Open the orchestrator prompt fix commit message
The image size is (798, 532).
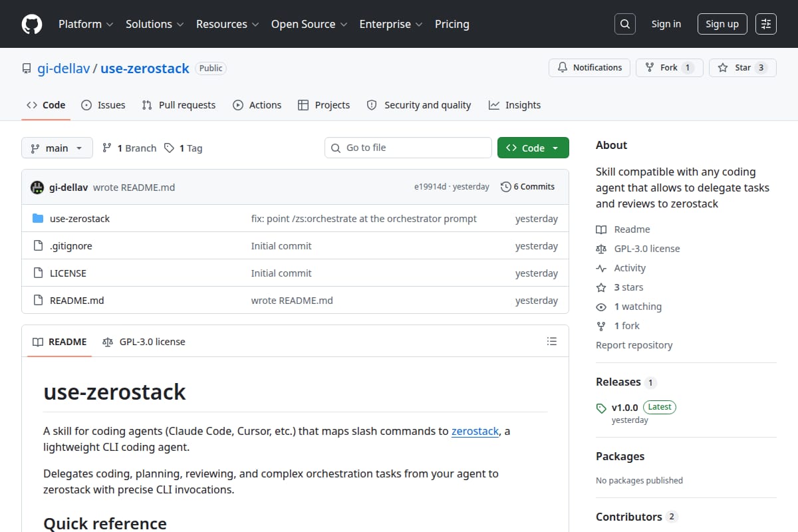364,219
